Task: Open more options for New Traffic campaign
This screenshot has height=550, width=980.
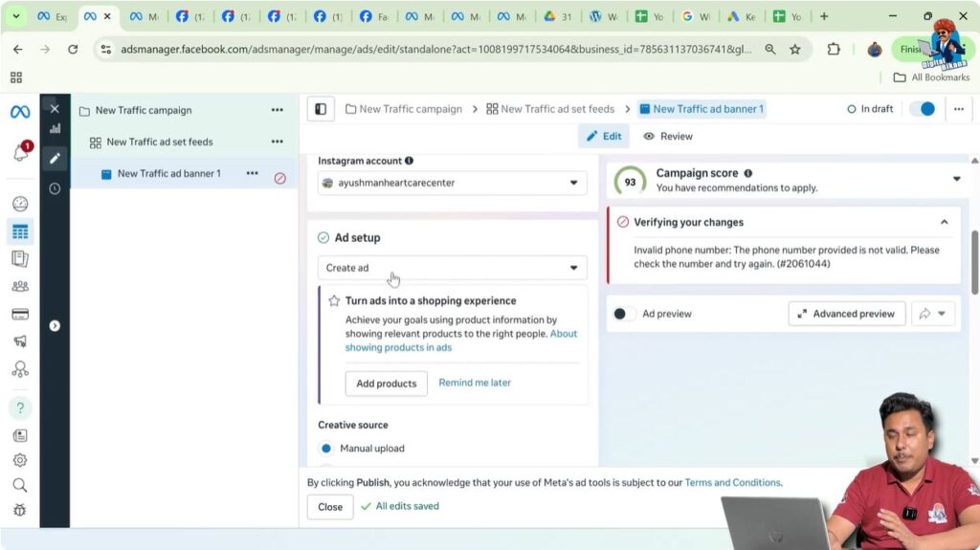Action: 277,110
